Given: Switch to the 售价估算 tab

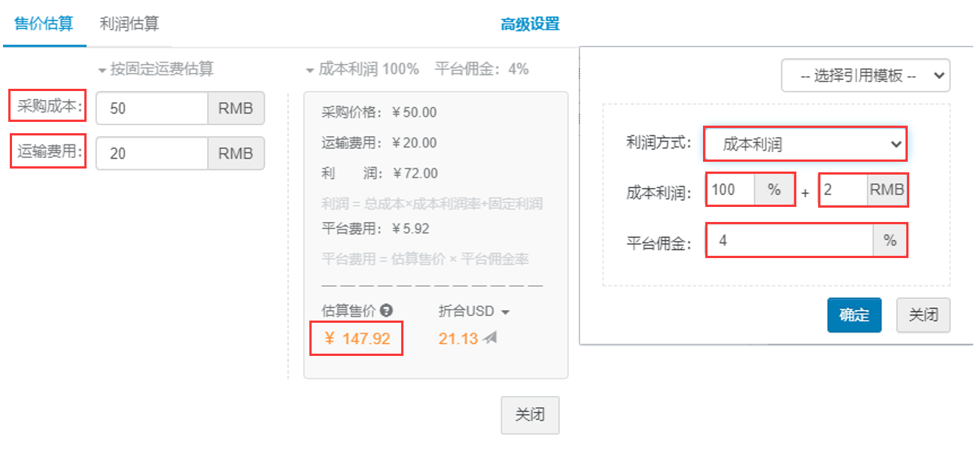Looking at the screenshot, I should 44,23.
